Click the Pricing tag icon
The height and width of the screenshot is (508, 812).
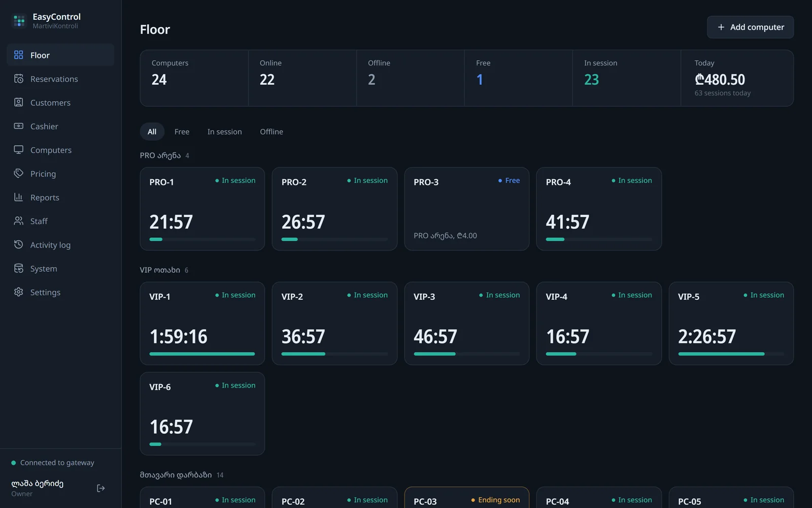[x=19, y=173]
